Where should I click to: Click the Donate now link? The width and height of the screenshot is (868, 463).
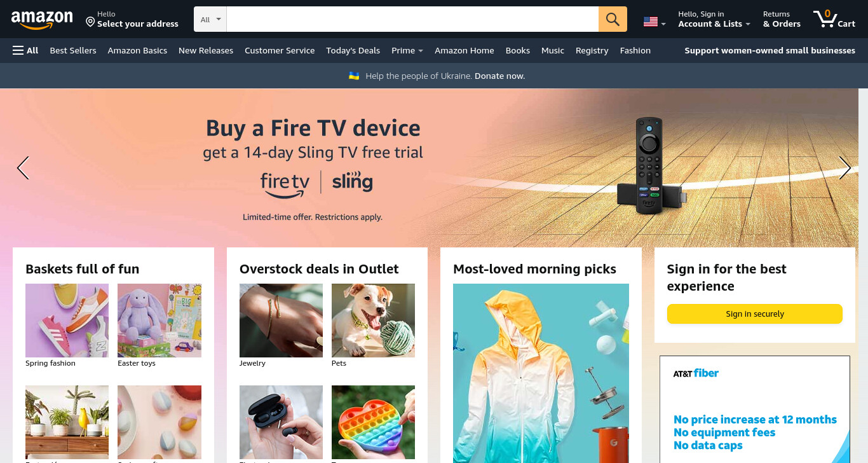tap(499, 76)
